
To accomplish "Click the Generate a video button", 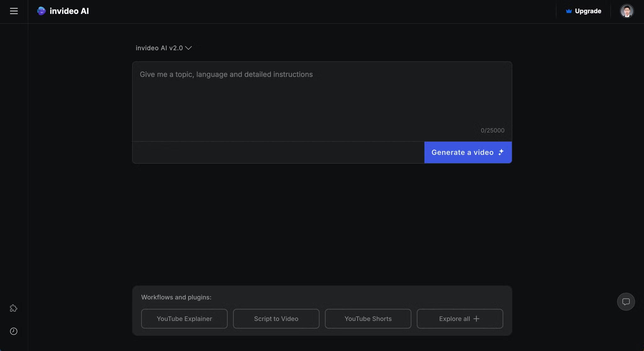I will point(468,152).
